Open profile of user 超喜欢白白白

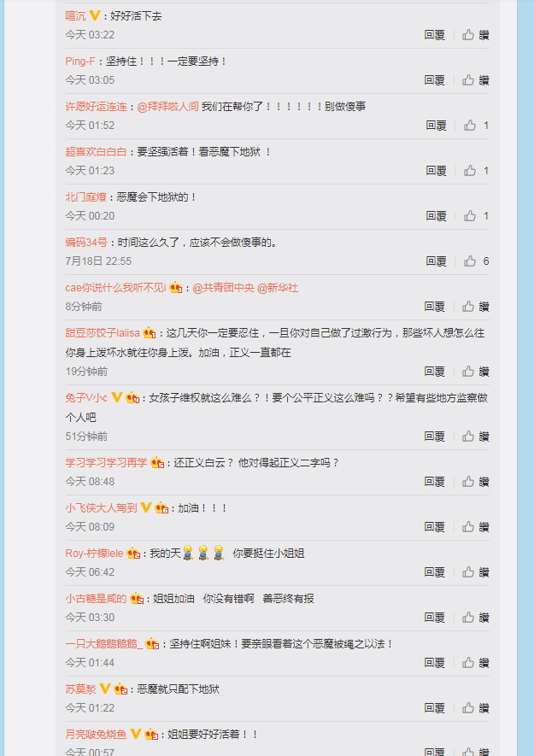96,152
